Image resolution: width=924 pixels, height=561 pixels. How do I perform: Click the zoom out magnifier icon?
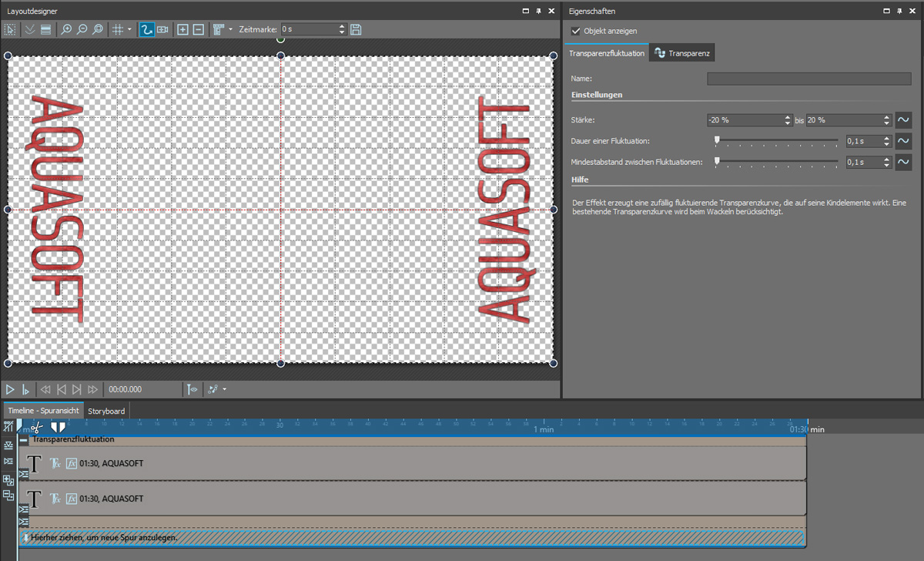pos(82,29)
